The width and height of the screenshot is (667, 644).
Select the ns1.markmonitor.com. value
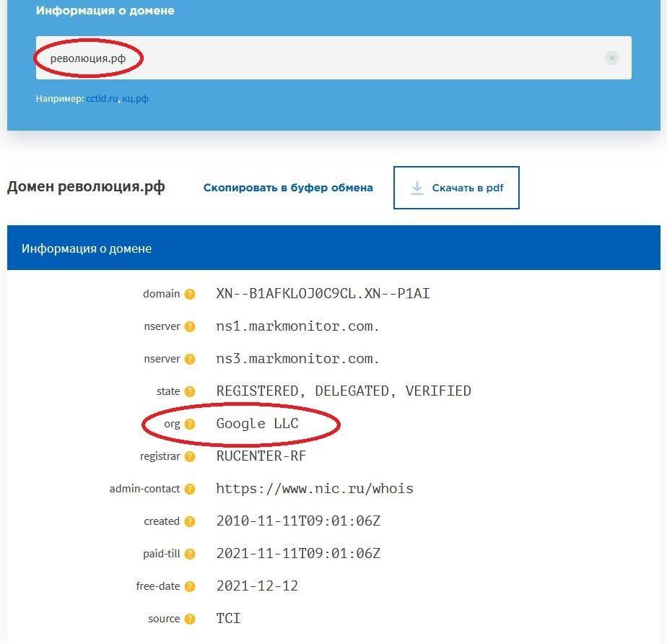[297, 326]
